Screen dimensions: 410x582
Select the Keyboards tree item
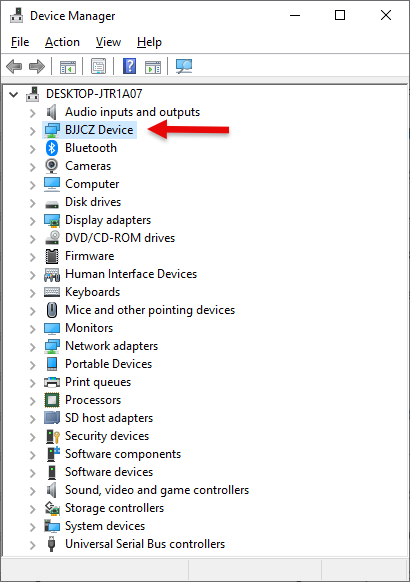[92, 292]
